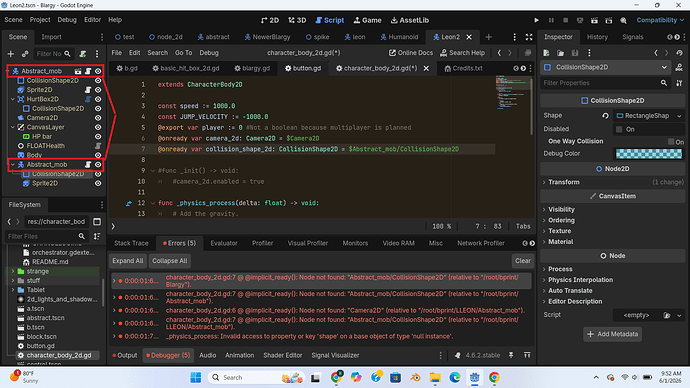
Task: Attach script icon in Scene dock
Action: tap(82, 54)
